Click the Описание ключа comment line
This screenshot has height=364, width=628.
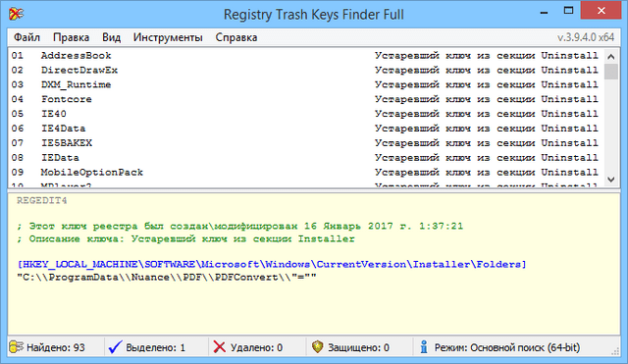click(185, 239)
